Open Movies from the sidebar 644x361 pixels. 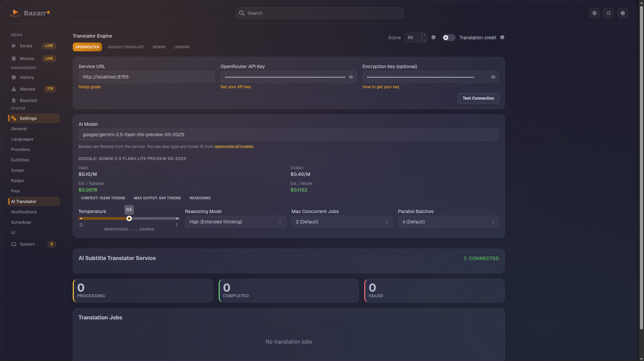pos(27,58)
